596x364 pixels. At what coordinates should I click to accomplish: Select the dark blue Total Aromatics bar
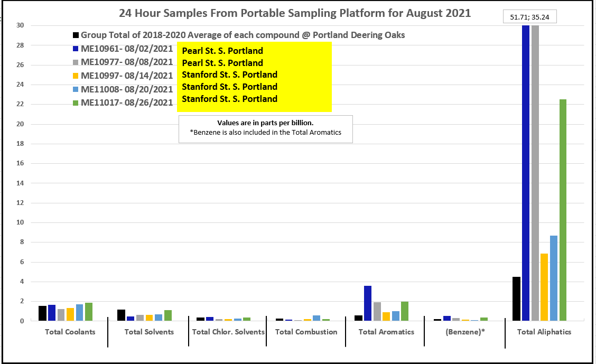[368, 303]
